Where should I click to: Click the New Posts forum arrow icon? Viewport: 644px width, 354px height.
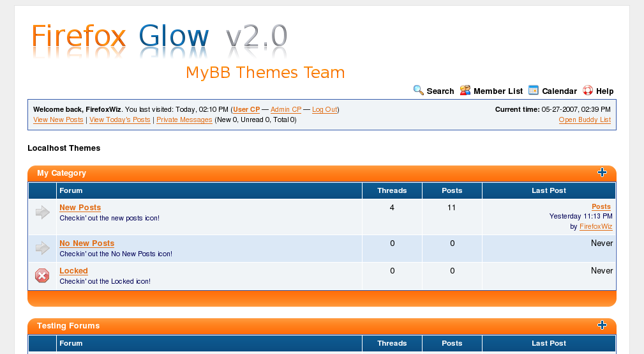point(42,212)
